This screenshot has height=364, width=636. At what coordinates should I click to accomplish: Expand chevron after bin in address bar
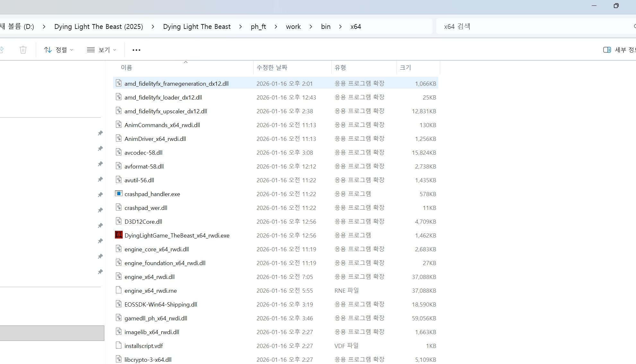tap(340, 27)
